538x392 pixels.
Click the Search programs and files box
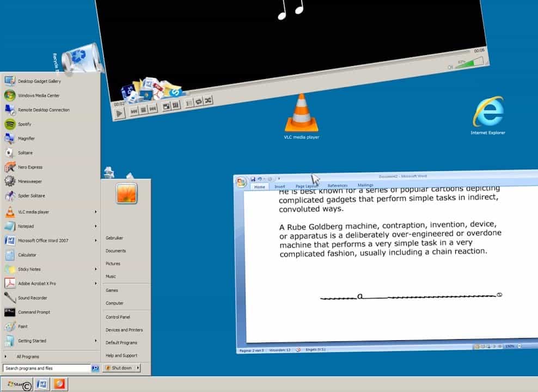coord(47,369)
